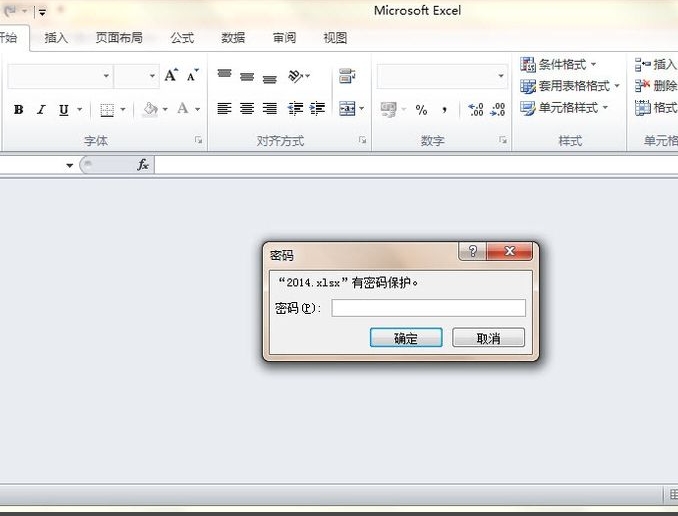Click the wrap text icon
678x516 pixels.
(x=347, y=76)
